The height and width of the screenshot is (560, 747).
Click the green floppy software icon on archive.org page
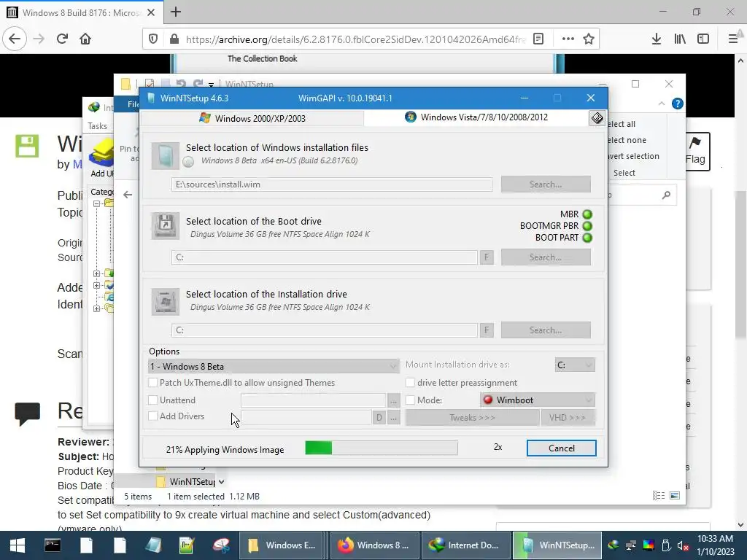27,146
